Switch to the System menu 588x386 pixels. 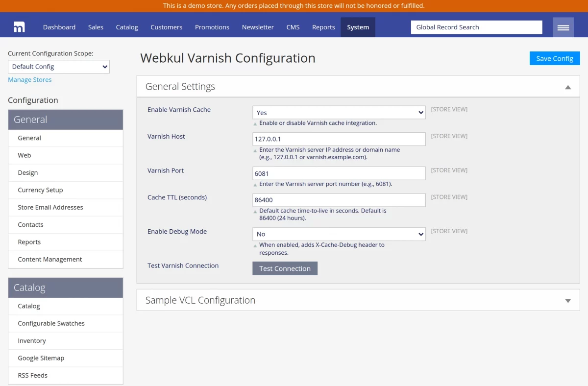click(x=358, y=27)
